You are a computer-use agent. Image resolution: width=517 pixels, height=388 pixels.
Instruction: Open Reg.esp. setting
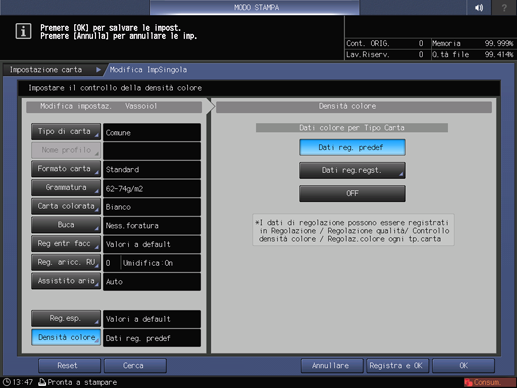[x=66, y=319]
